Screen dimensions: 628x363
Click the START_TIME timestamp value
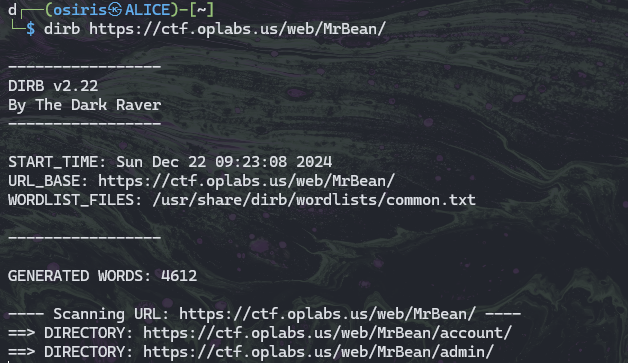click(x=224, y=162)
